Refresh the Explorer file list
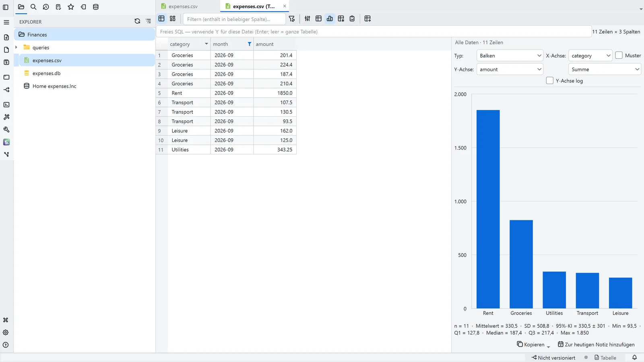Image resolution: width=644 pixels, height=362 pixels. [137, 21]
